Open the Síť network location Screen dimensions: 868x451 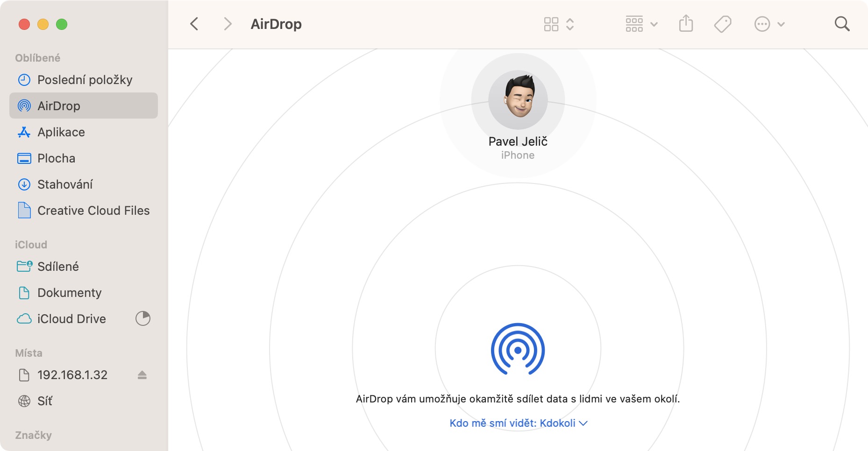pyautogui.click(x=45, y=401)
